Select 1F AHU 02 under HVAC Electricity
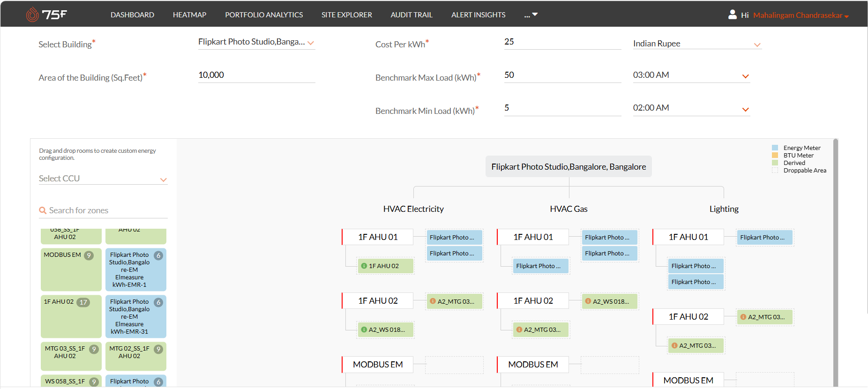 pyautogui.click(x=378, y=301)
